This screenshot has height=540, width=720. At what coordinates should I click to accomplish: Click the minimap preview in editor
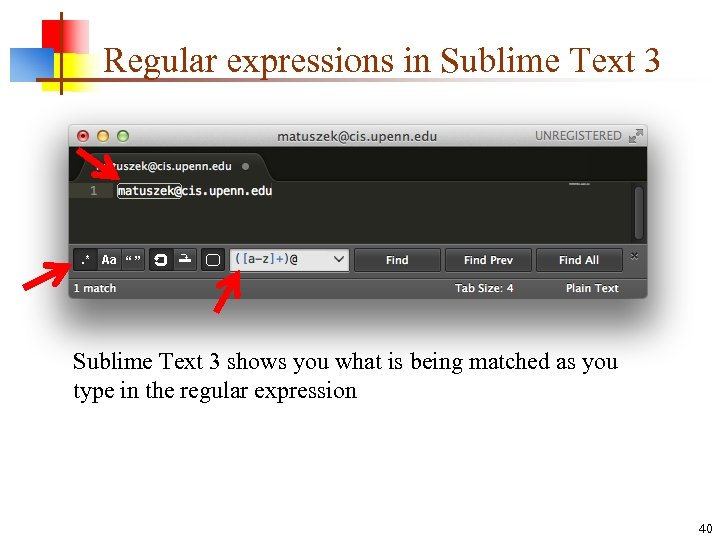(579, 184)
